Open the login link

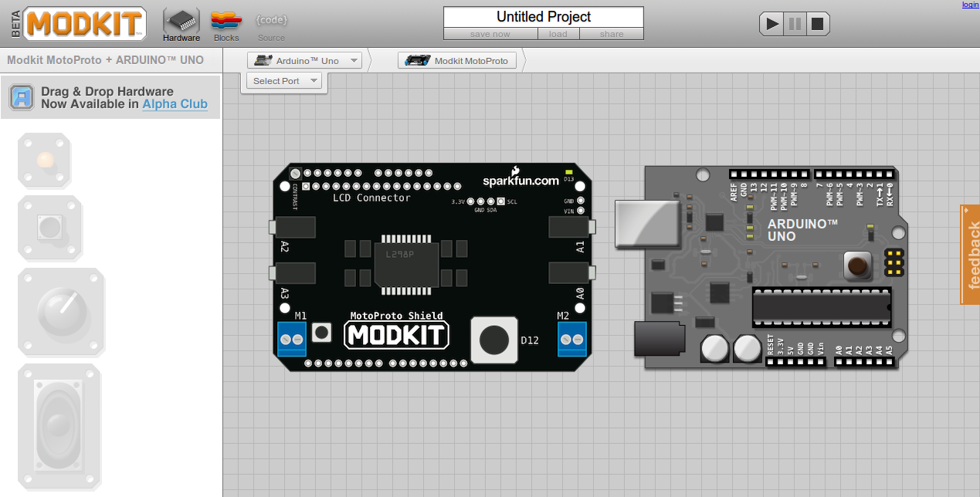pyautogui.click(x=970, y=5)
